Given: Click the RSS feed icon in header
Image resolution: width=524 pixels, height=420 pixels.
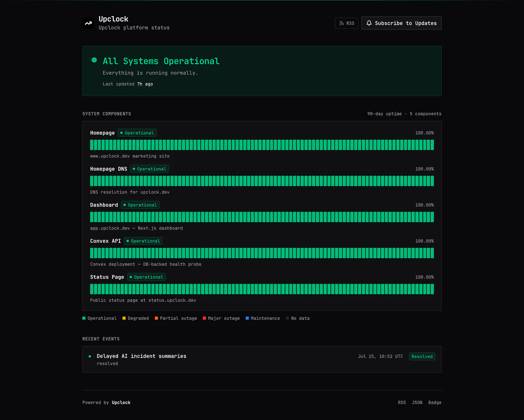Looking at the screenshot, I should 342,23.
